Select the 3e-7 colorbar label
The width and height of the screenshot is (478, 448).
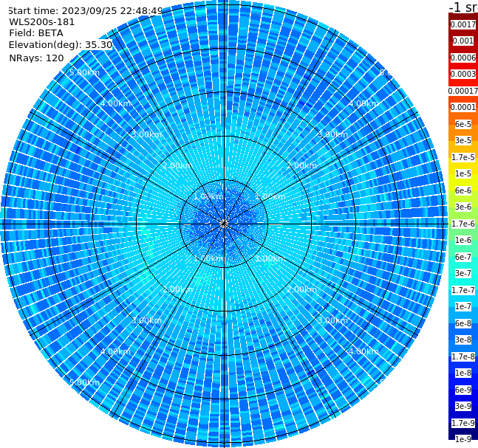tap(463, 273)
